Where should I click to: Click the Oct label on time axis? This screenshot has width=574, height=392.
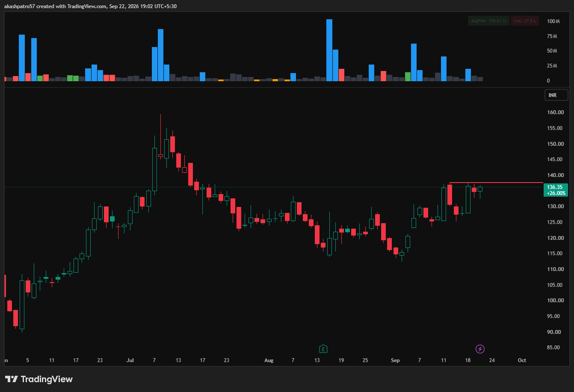coord(522,360)
